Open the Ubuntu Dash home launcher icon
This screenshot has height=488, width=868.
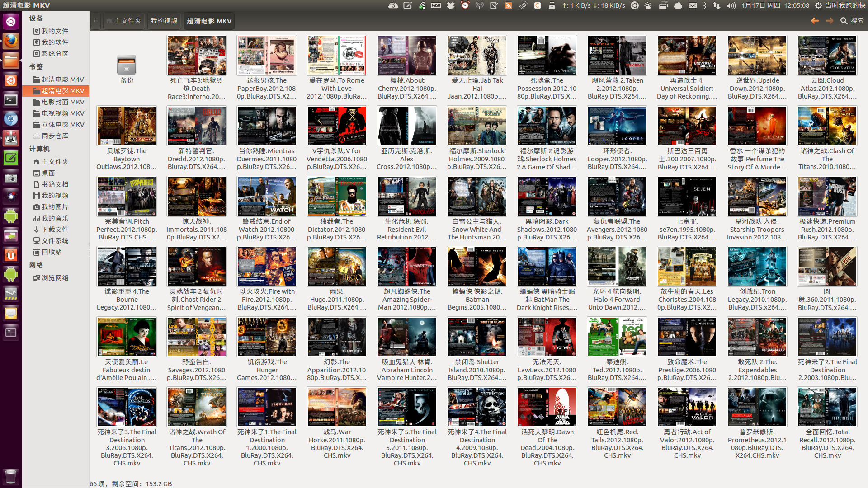click(x=11, y=22)
